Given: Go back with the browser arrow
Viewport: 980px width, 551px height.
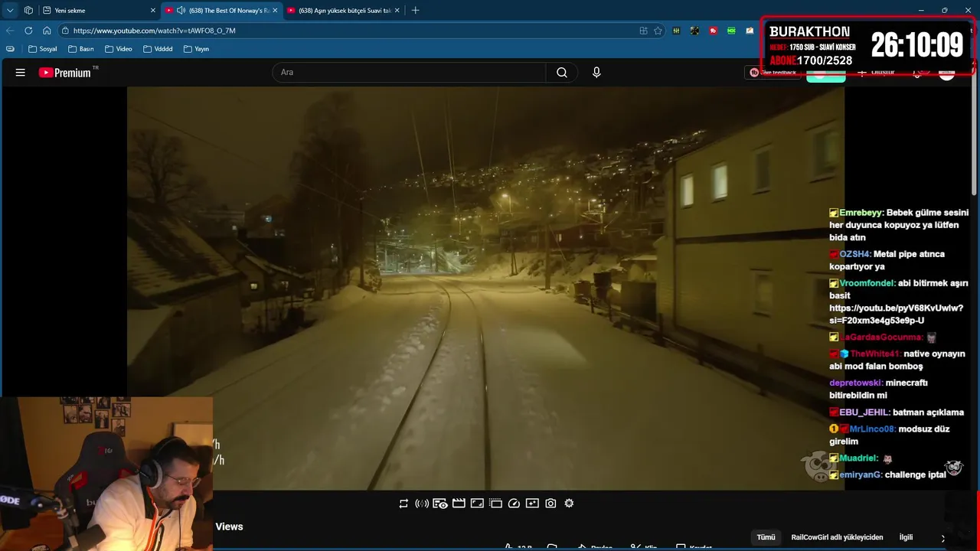Looking at the screenshot, I should (10, 31).
